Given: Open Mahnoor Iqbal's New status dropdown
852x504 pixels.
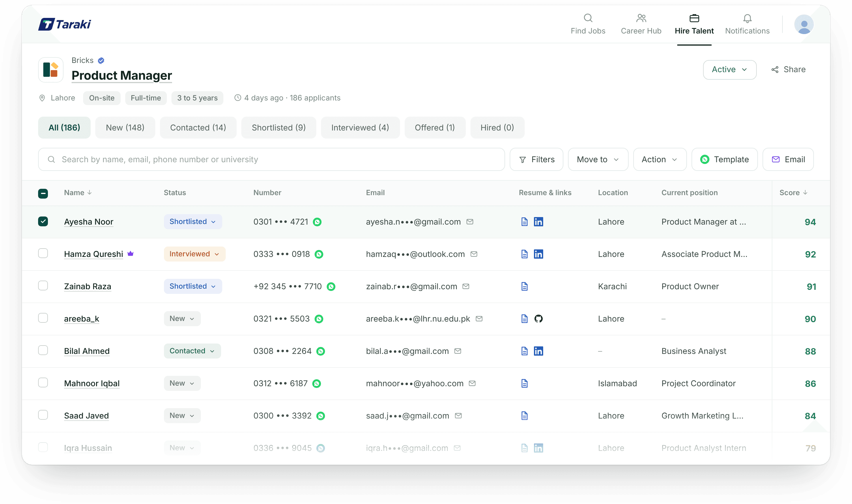Looking at the screenshot, I should [182, 383].
